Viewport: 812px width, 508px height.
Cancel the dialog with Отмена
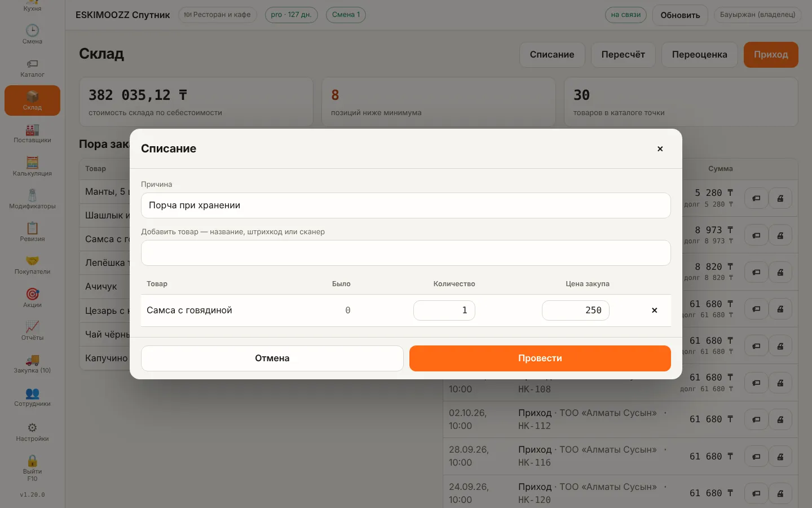[x=272, y=358]
